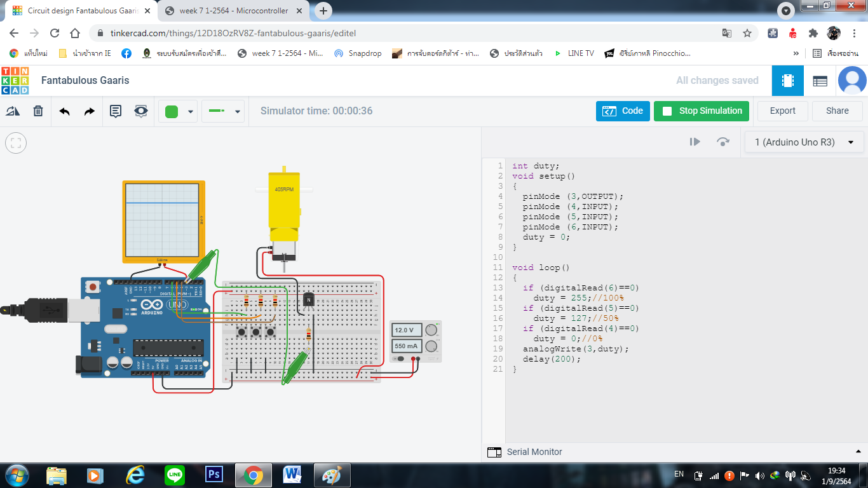Viewport: 868px width, 488px height.
Task: Click the green wire color swatch
Action: (x=172, y=112)
